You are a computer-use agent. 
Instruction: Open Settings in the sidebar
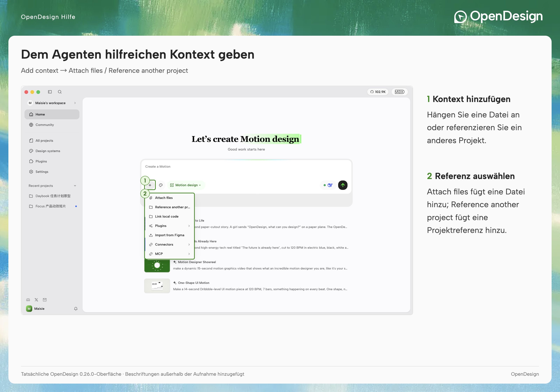coord(52,172)
